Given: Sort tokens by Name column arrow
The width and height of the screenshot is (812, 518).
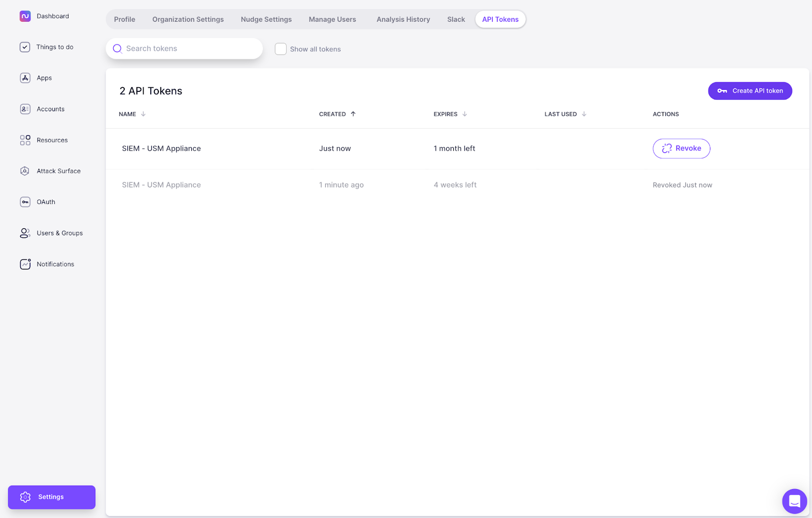Looking at the screenshot, I should tap(143, 114).
